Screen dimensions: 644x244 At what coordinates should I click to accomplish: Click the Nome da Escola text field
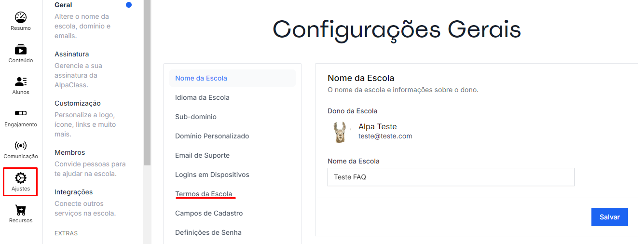pyautogui.click(x=451, y=177)
